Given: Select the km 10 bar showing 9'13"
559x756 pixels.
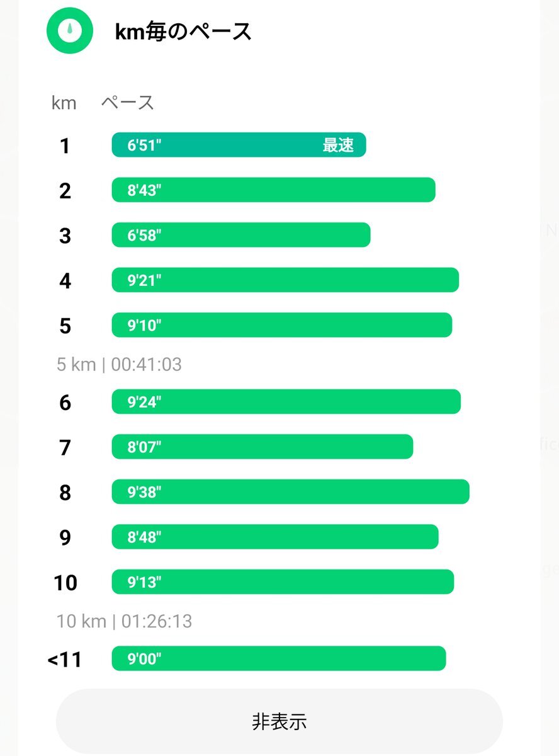Looking at the screenshot, I should coord(283,582).
